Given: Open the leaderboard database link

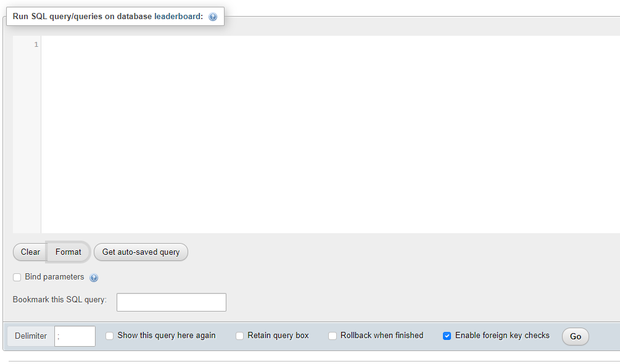Looking at the screenshot, I should click(x=178, y=16).
